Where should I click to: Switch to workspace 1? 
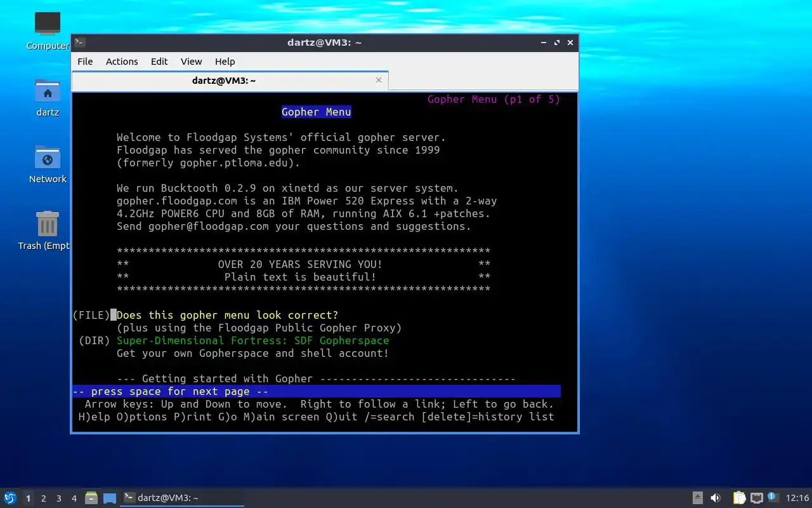point(28,498)
